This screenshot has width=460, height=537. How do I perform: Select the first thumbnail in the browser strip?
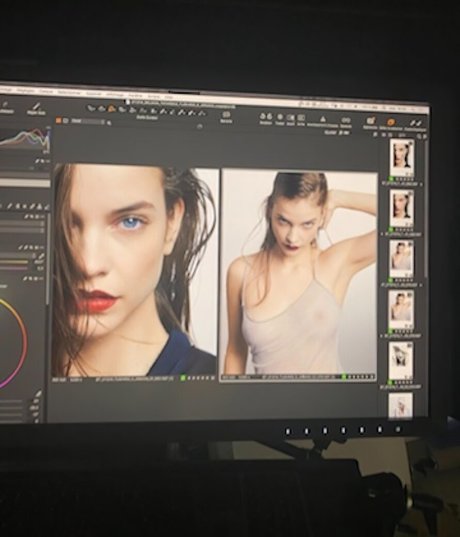[x=402, y=158]
